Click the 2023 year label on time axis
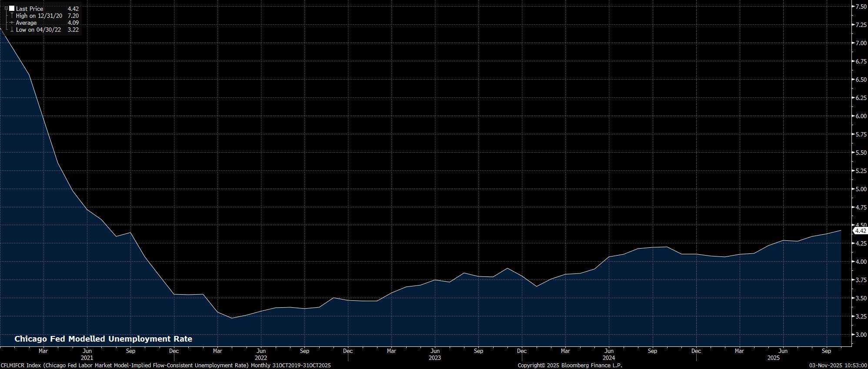 [x=434, y=358]
